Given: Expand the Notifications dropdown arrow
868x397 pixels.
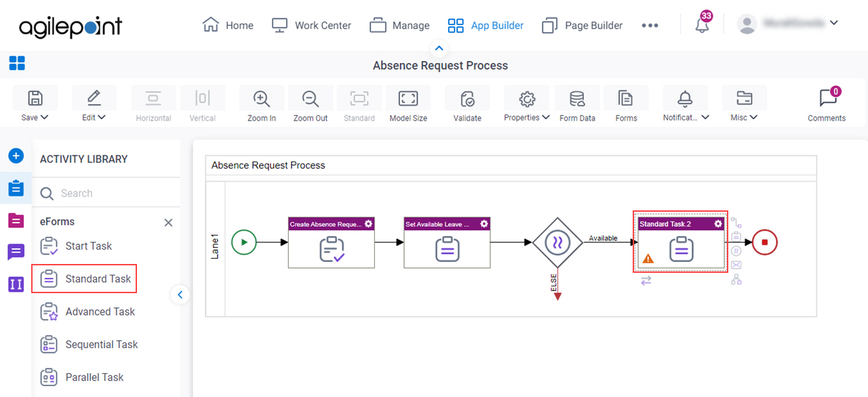Looking at the screenshot, I should click(x=705, y=117).
